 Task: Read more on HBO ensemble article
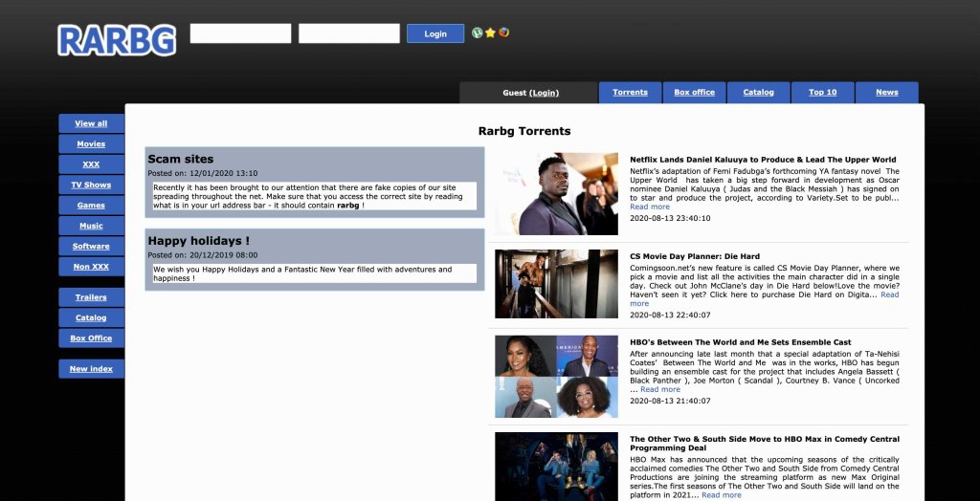point(660,389)
